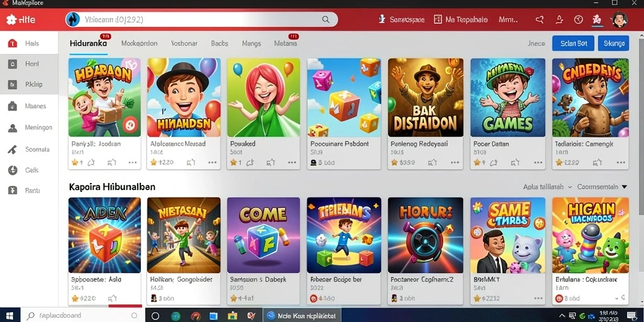
Task: Open more options on Pouaked card
Action: click(292, 162)
